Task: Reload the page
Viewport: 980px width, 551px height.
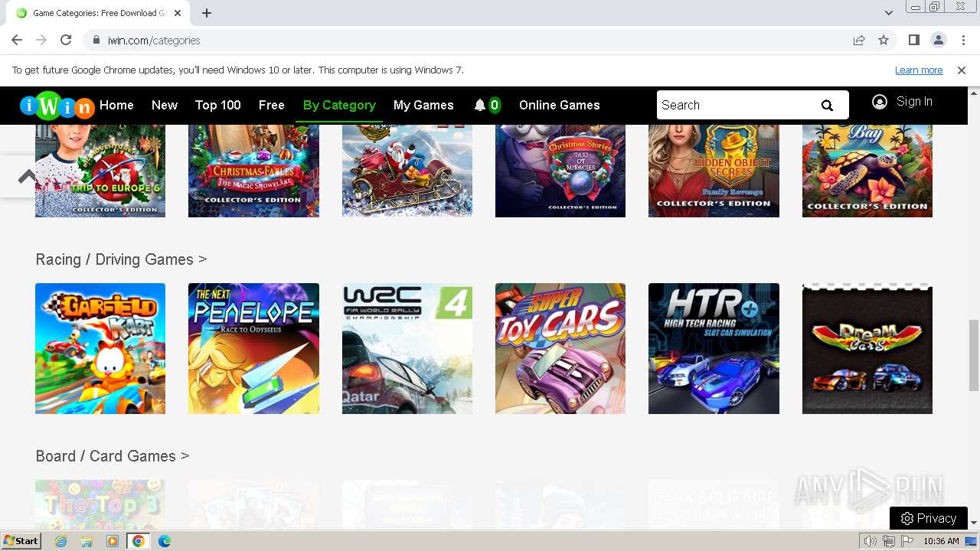Action: pyautogui.click(x=66, y=41)
